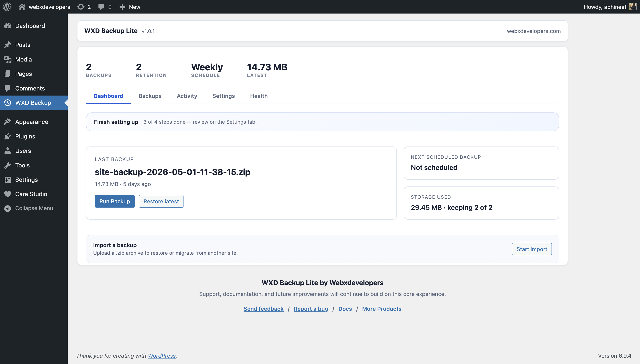Visit the webxdevelopers.com header link
640x364 pixels.
tap(534, 31)
